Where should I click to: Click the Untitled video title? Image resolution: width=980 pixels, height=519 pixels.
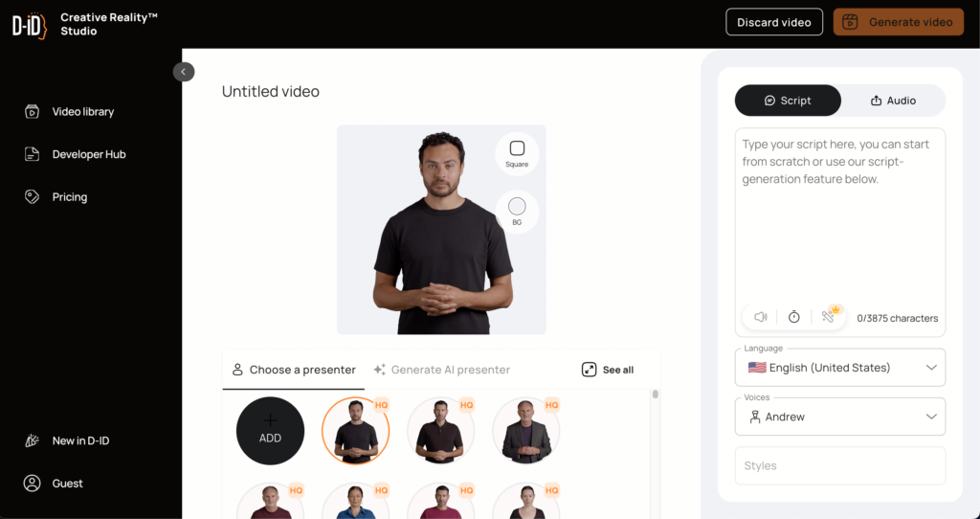click(271, 92)
